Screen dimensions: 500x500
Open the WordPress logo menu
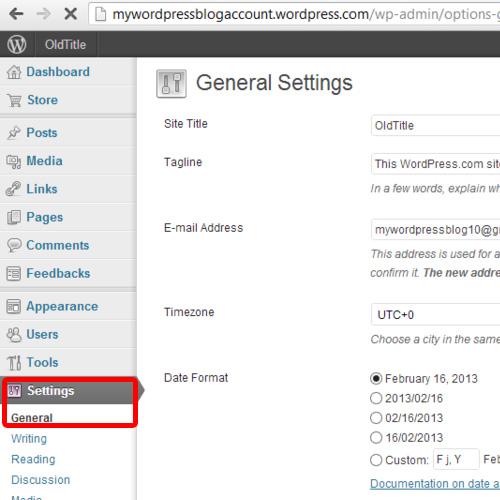coord(17,44)
